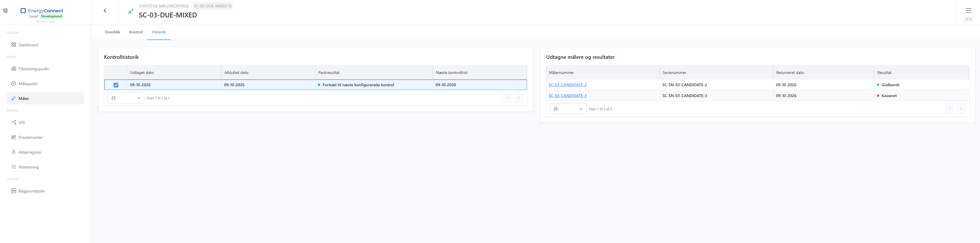Open the hamburger menu in the top-right corner
980x243 pixels.
[968, 11]
